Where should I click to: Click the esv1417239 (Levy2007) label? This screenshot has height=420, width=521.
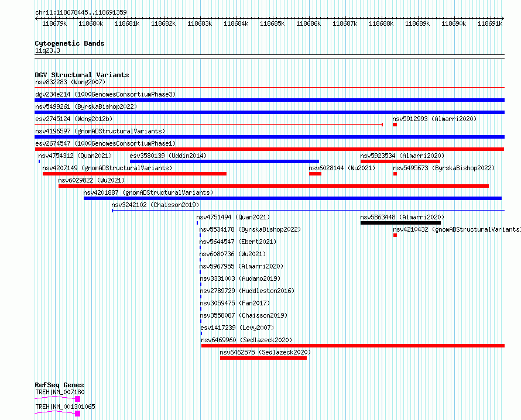point(237,328)
